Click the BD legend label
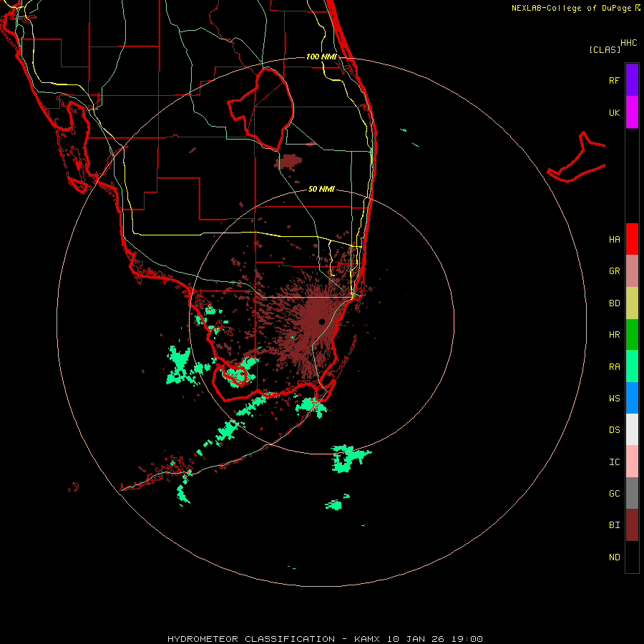This screenshot has width=644, height=644. point(614,303)
